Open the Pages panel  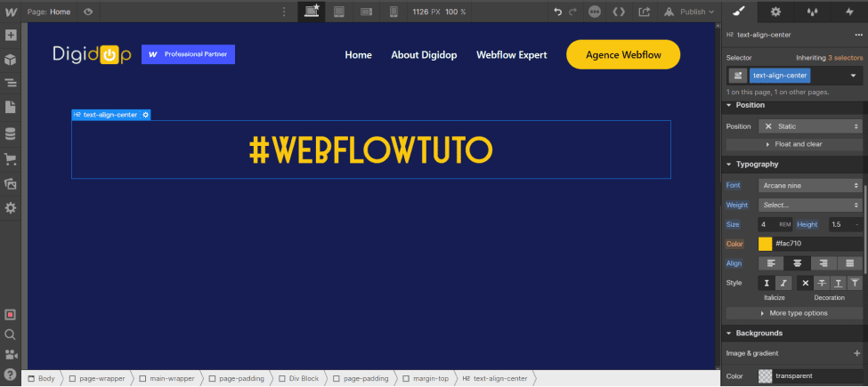coord(11,108)
